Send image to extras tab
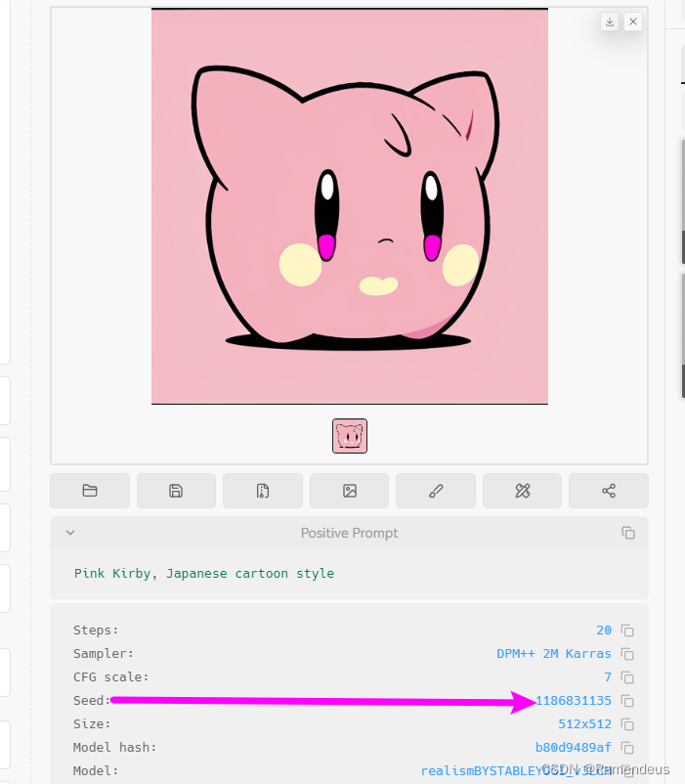Screen dimensions: 685x784 522,491
